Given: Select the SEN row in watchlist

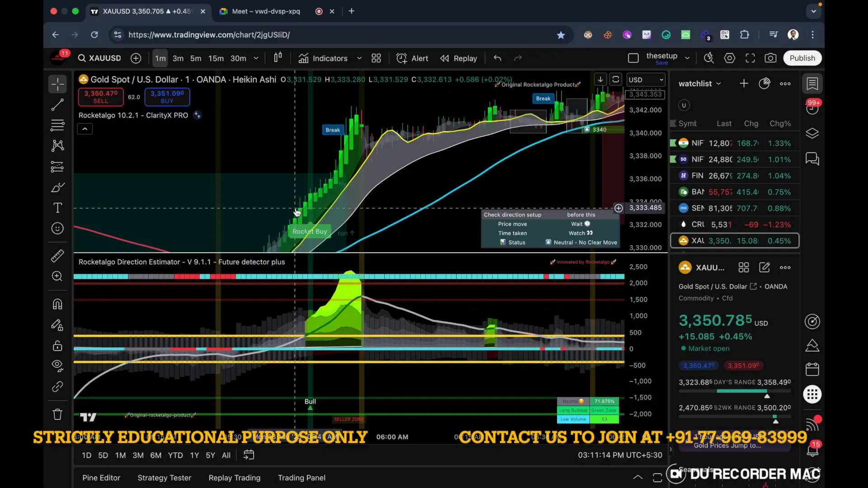Looking at the screenshot, I should [x=735, y=208].
